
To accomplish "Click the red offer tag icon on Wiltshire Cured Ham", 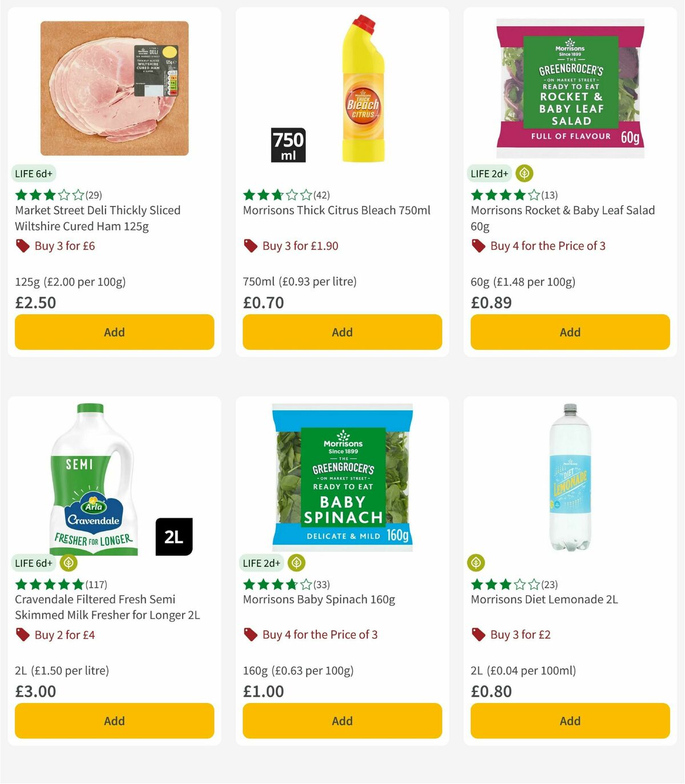I will (x=23, y=245).
